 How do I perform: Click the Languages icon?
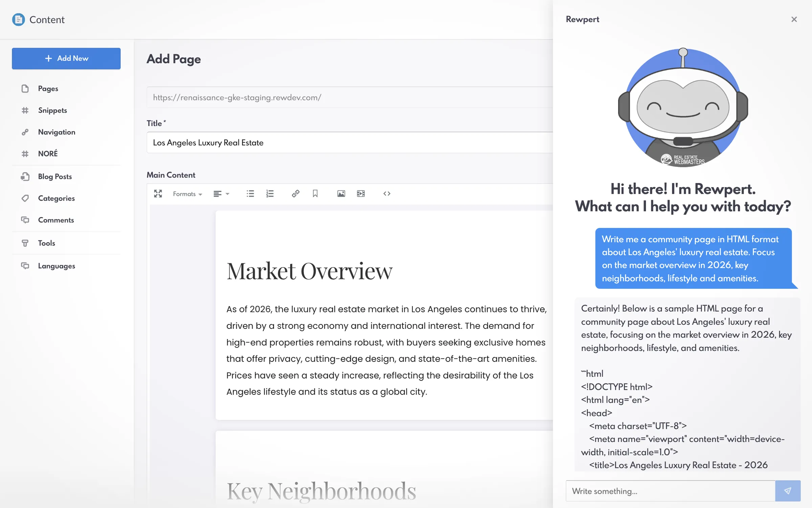pos(25,266)
